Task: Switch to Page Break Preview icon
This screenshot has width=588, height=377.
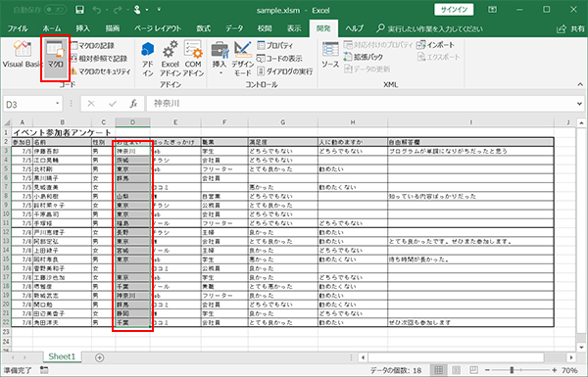Action: pos(474,370)
